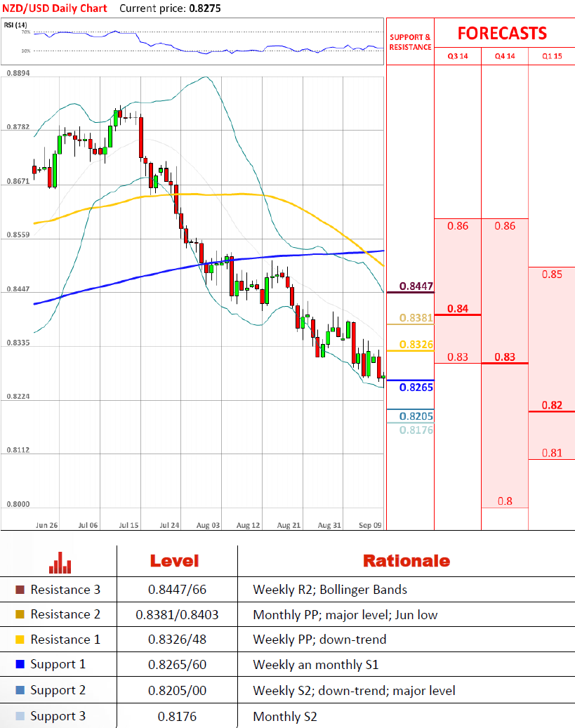This screenshot has width=575, height=728.
Task: Click the Support 3 row label
Action: [58, 716]
